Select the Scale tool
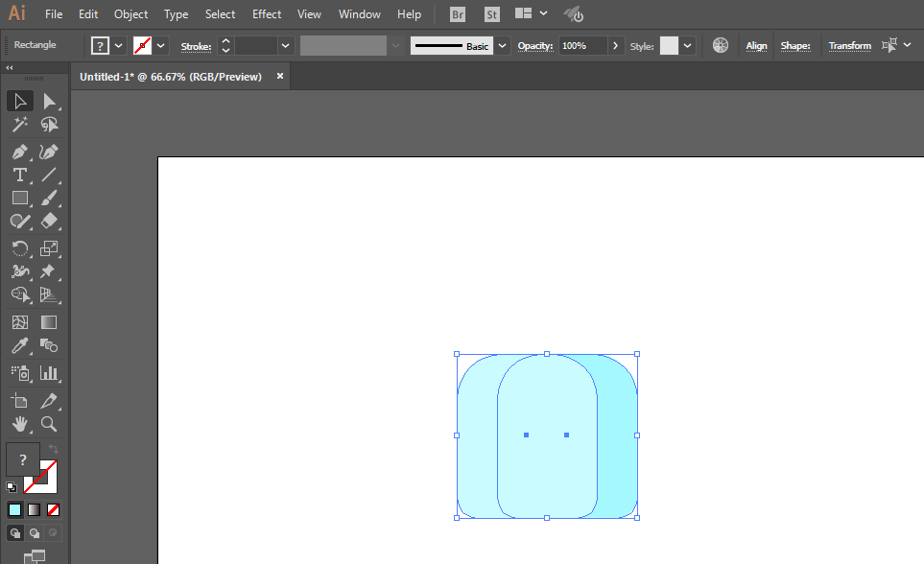 pyautogui.click(x=49, y=248)
